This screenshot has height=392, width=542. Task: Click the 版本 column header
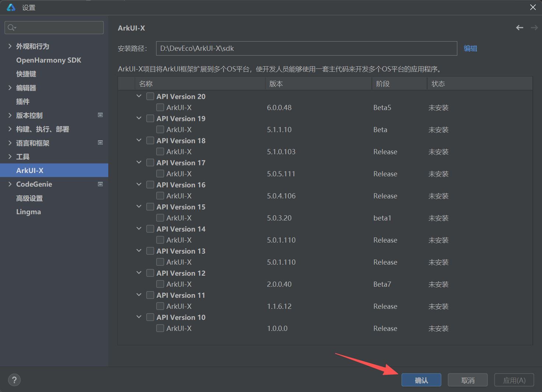(318, 84)
